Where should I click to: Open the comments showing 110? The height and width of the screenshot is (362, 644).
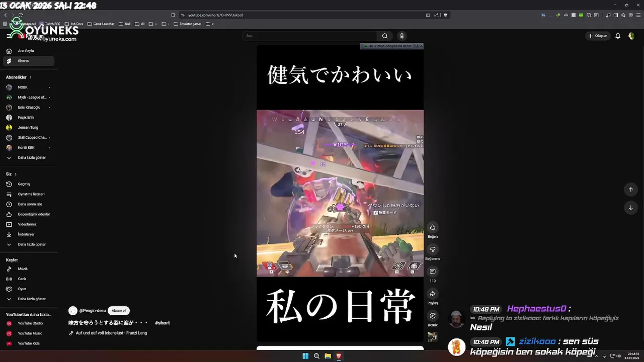[433, 271]
